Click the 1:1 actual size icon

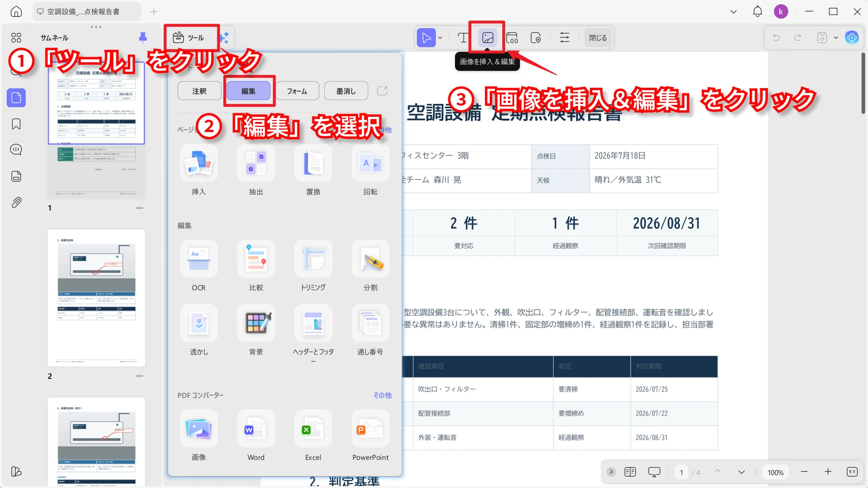pyautogui.click(x=852, y=472)
